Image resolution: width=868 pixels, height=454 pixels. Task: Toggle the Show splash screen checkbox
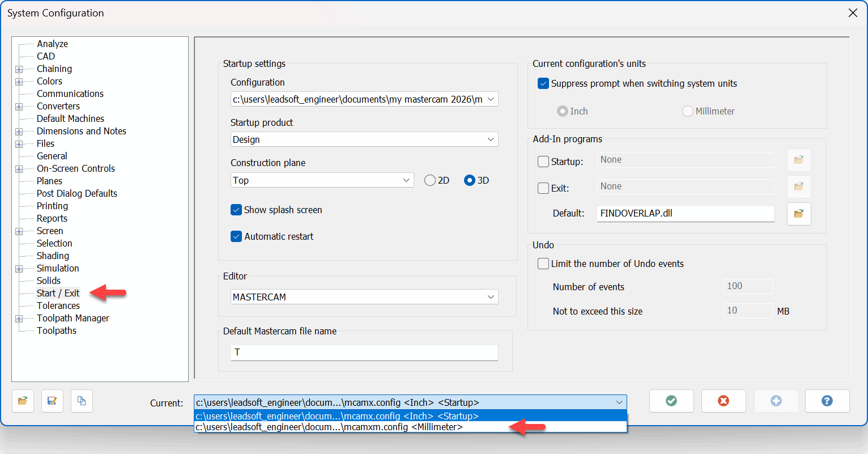coord(236,210)
